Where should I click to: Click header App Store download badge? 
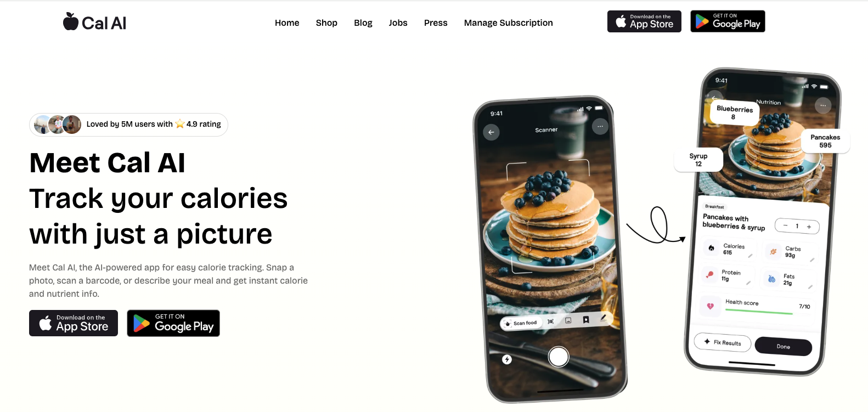tap(644, 21)
